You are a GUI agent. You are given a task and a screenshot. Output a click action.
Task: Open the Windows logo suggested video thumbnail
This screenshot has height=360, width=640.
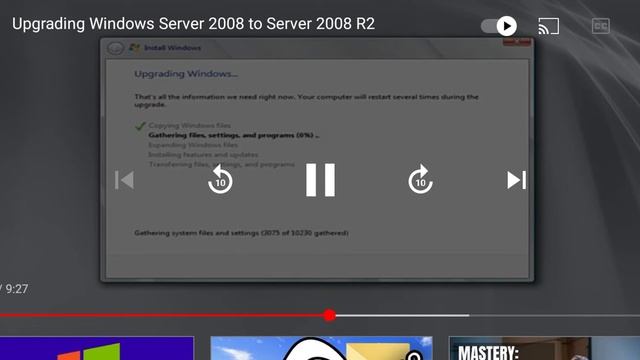tap(97, 348)
